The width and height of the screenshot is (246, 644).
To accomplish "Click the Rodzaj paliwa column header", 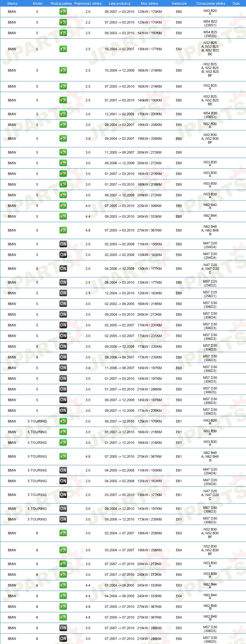I will pyautogui.click(x=61, y=3).
